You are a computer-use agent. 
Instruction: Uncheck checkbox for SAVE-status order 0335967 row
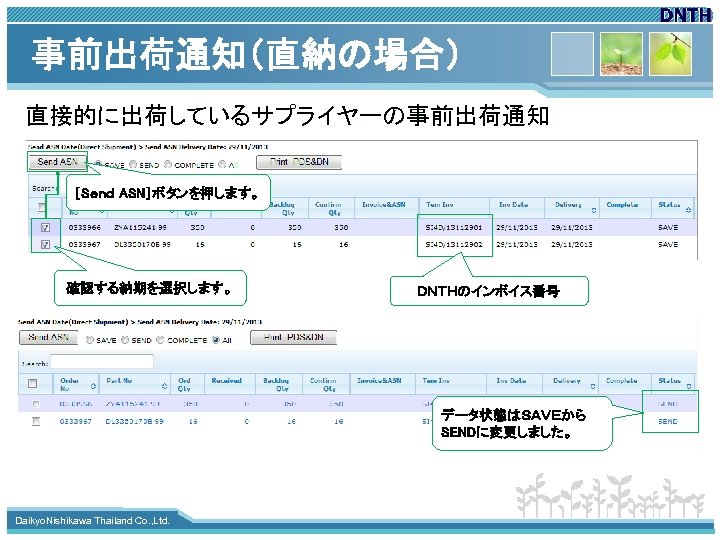45,244
